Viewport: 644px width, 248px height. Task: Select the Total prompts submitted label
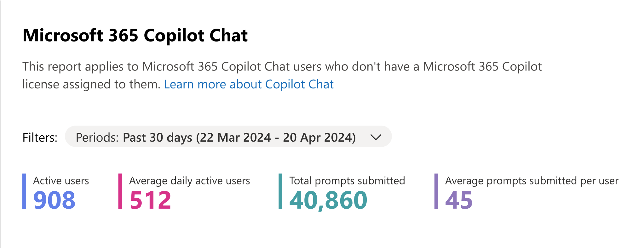tap(347, 181)
